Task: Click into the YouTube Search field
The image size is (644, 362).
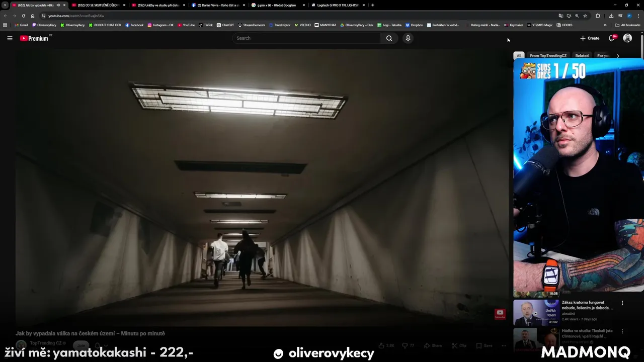Action: (307, 38)
